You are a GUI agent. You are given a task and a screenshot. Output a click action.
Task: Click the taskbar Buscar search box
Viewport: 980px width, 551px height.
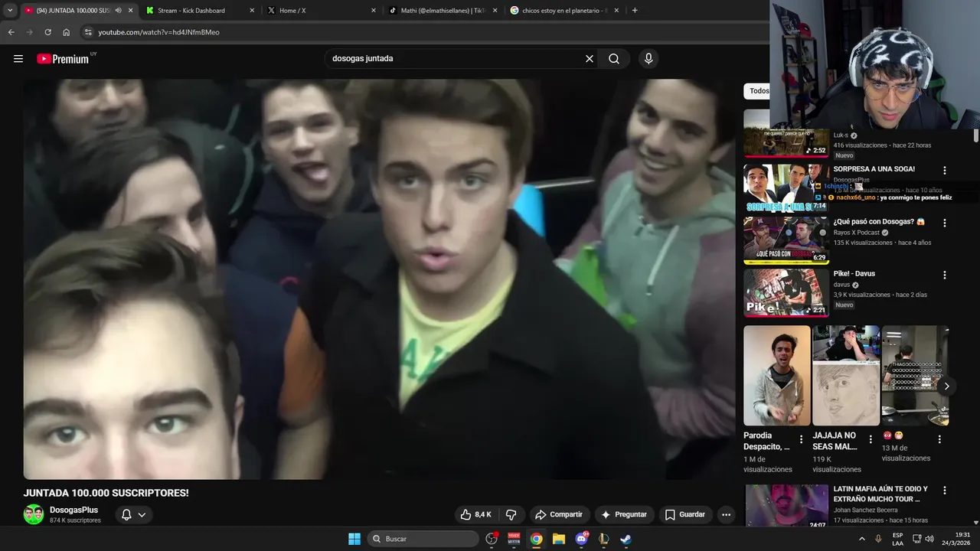pyautogui.click(x=423, y=539)
